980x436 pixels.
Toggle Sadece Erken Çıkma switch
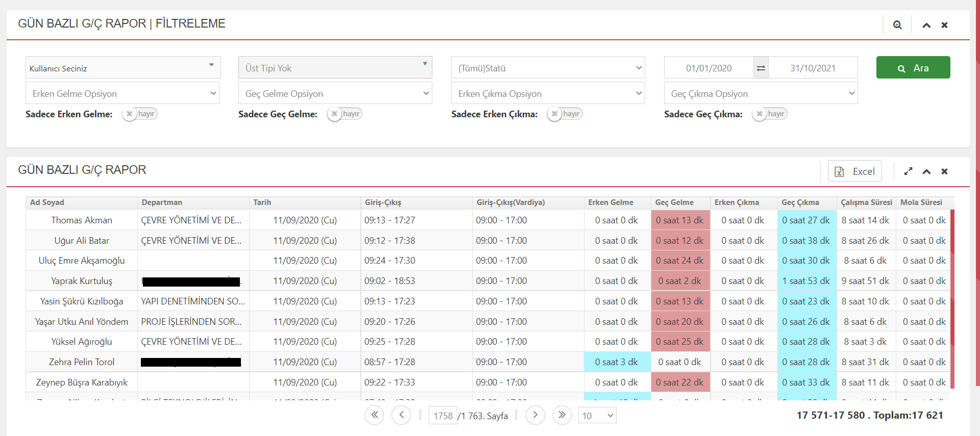pos(565,114)
